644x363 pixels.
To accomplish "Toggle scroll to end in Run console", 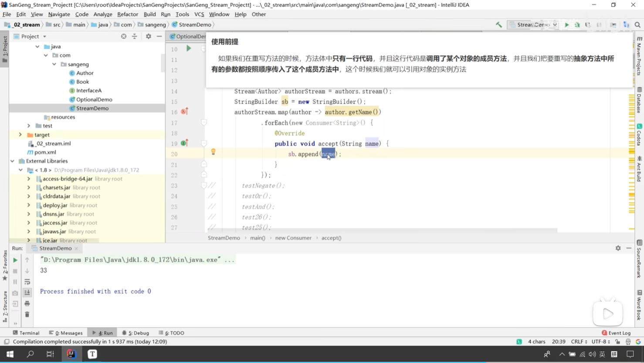I will [x=27, y=293].
